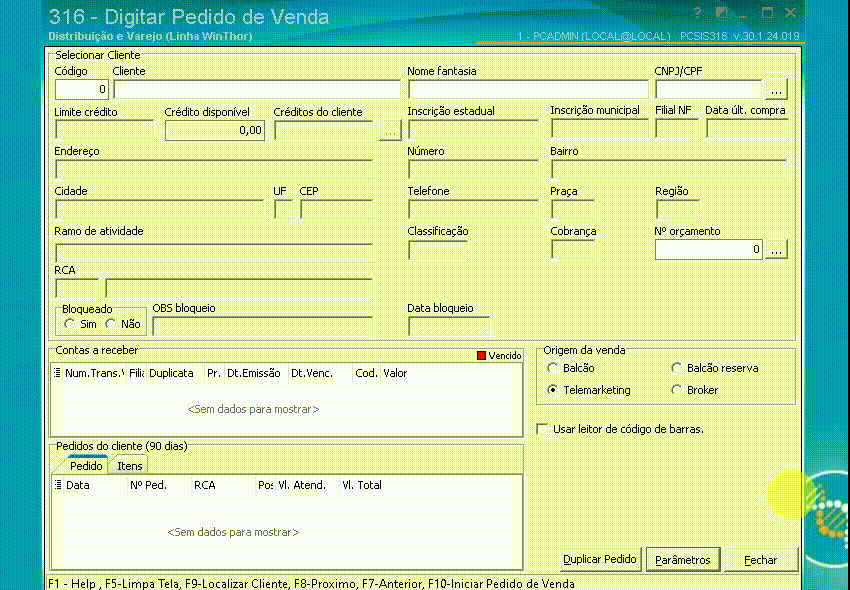Click the Classificação field
The width and height of the screenshot is (850, 590).
click(438, 250)
